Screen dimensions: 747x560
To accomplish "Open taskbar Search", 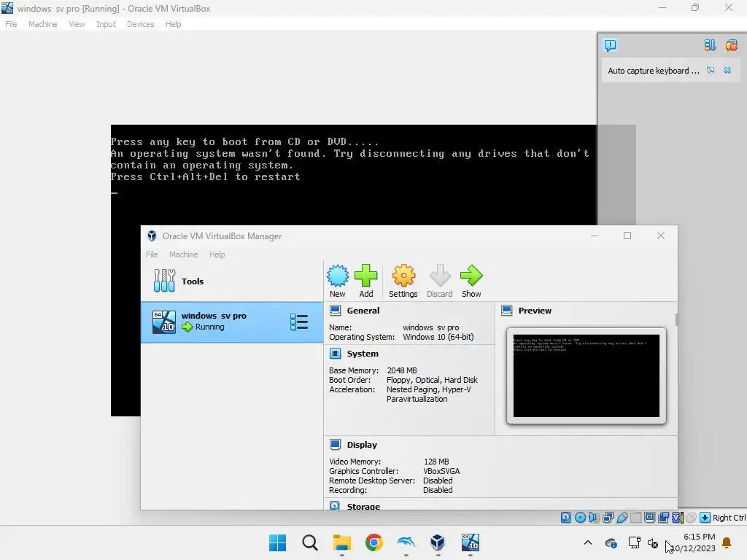I will pos(309,542).
